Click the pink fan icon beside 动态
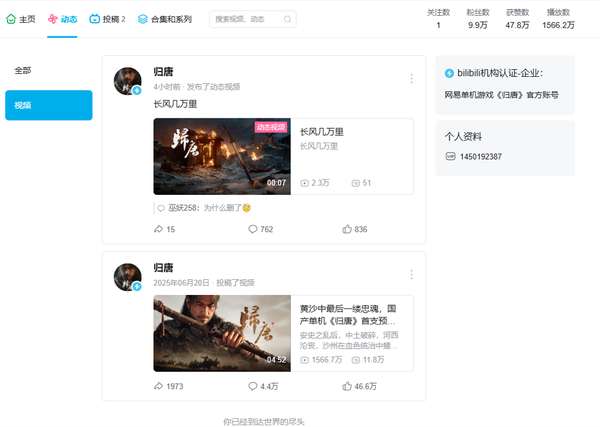The height and width of the screenshot is (427, 600). (x=52, y=19)
